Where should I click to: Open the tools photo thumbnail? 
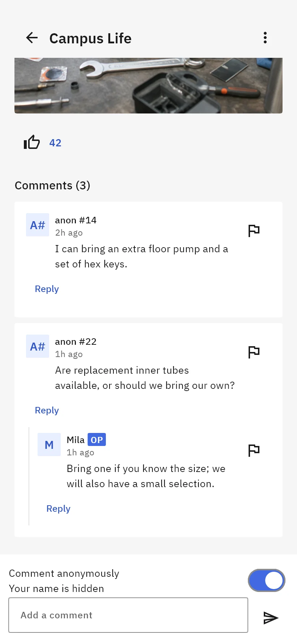tap(148, 86)
